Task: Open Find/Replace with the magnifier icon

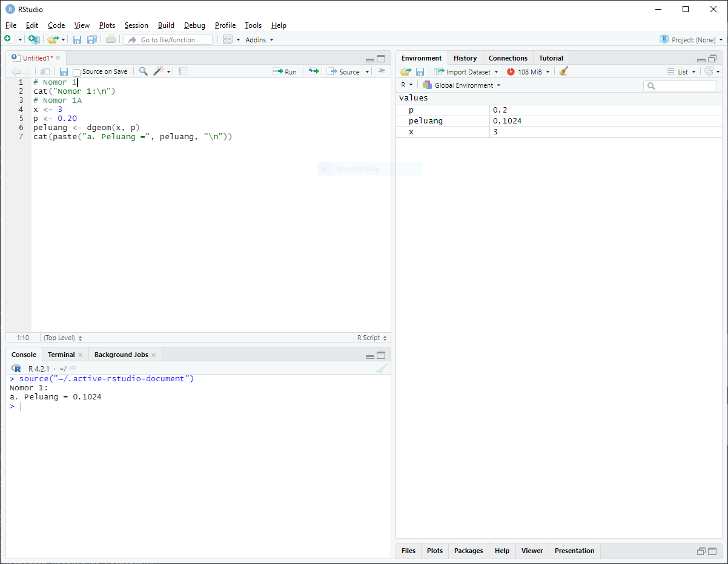Action: pyautogui.click(x=143, y=71)
